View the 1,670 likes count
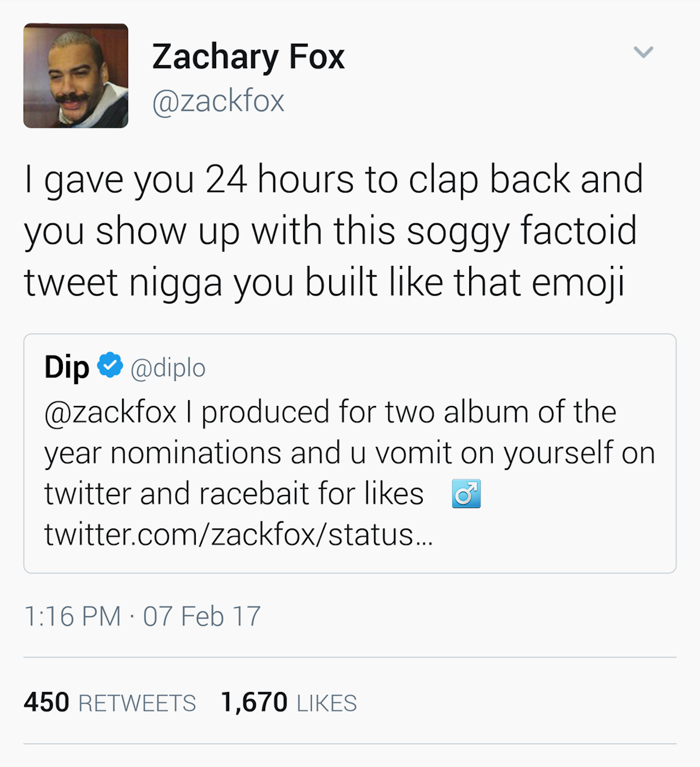Screen dimensions: 700x767 254,702
